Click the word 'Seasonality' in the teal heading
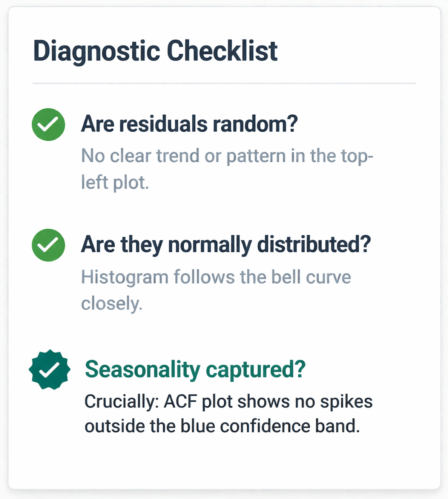The width and height of the screenshot is (448, 499). click(x=143, y=370)
